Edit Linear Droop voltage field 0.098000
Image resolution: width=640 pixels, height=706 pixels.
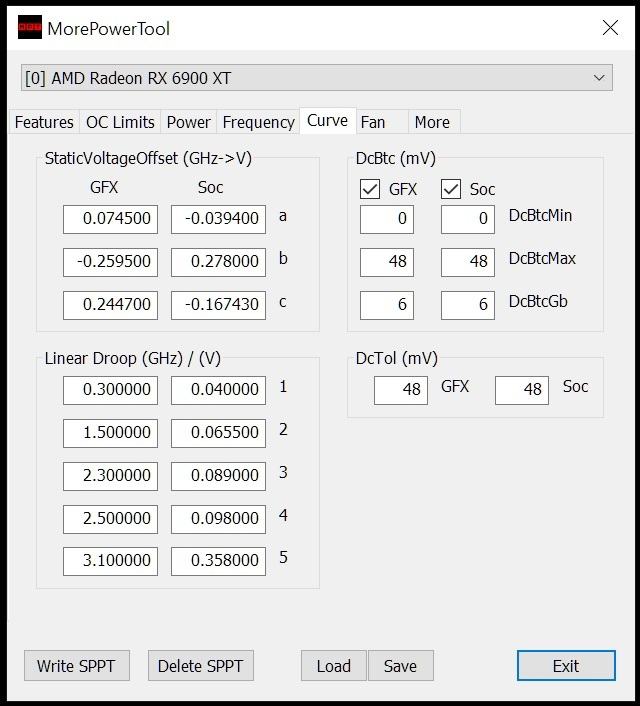tap(218, 519)
